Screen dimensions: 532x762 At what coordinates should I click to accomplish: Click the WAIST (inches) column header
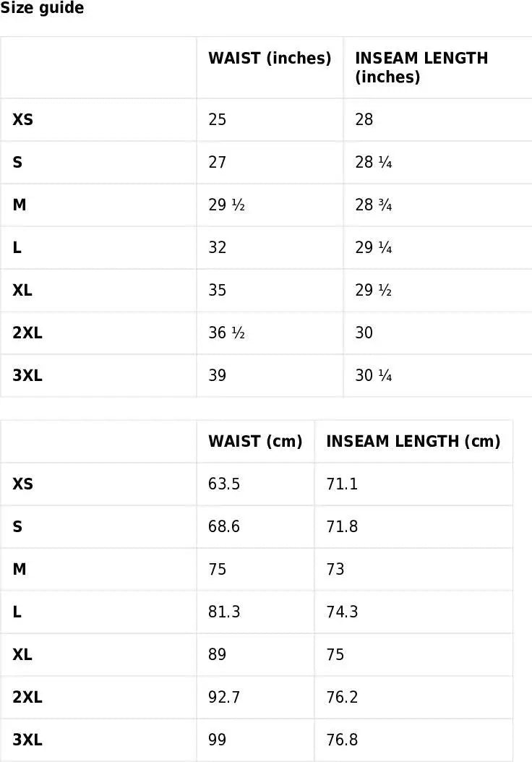[270, 59]
